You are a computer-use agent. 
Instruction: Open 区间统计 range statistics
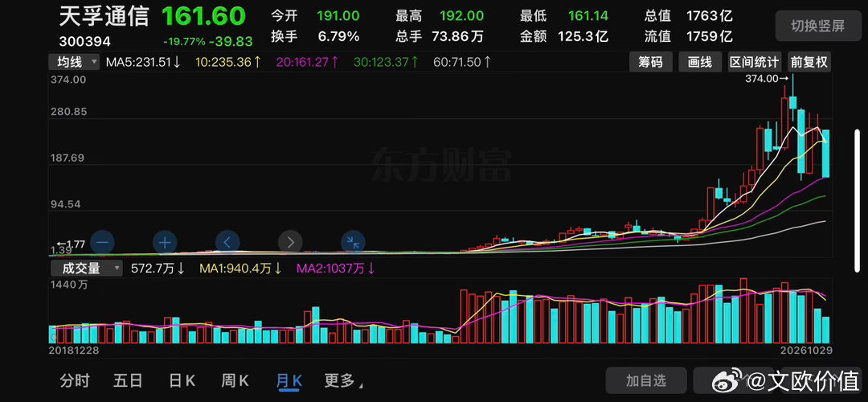tap(754, 62)
